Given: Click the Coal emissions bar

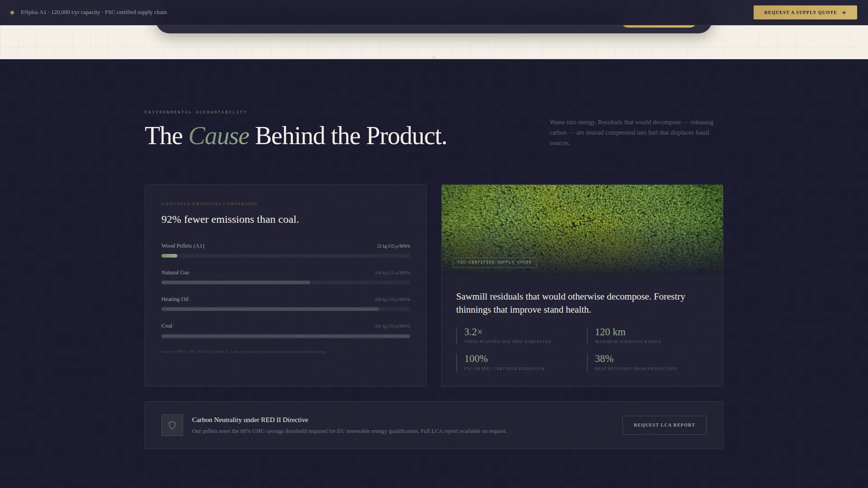Looking at the screenshot, I should pos(286,336).
